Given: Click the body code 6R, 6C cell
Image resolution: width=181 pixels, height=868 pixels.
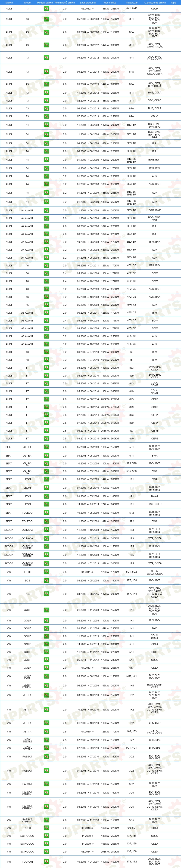Looking at the screenshot, I should (131, 828).
